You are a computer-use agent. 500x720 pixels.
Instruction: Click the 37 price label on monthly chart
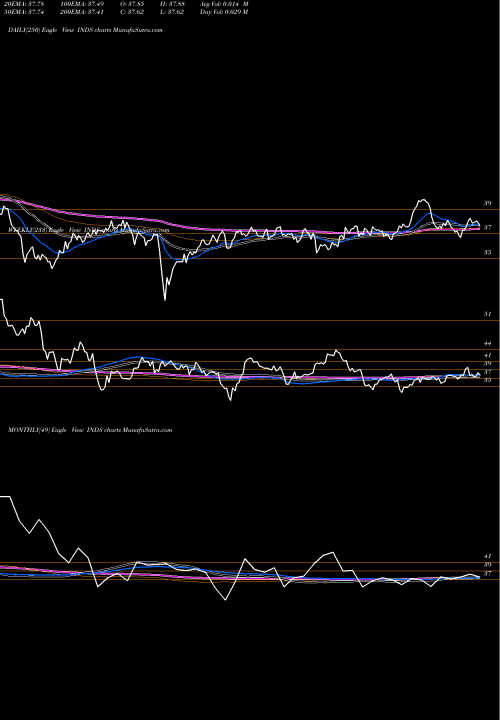pyautogui.click(x=488, y=574)
